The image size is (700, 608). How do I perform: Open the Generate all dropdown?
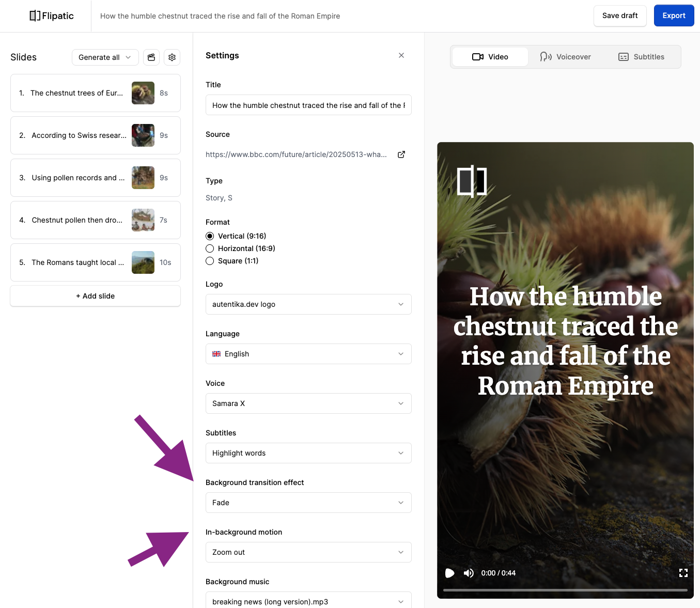(105, 57)
